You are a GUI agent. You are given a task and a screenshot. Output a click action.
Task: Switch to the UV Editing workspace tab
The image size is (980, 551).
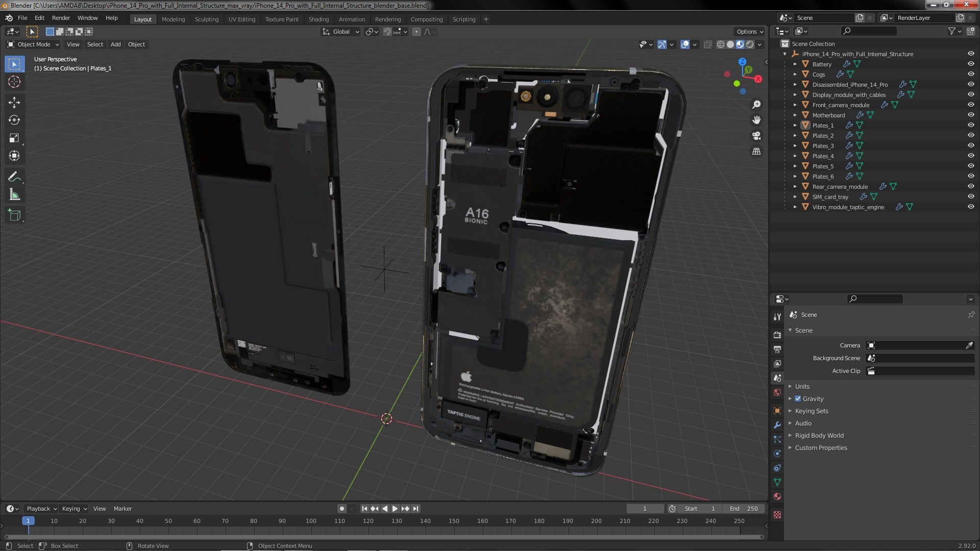[x=241, y=19]
